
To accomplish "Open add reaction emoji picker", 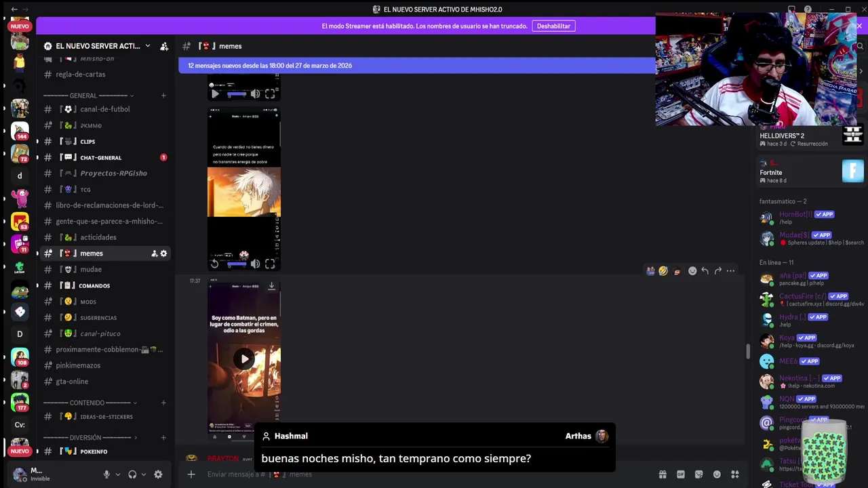I will [692, 271].
